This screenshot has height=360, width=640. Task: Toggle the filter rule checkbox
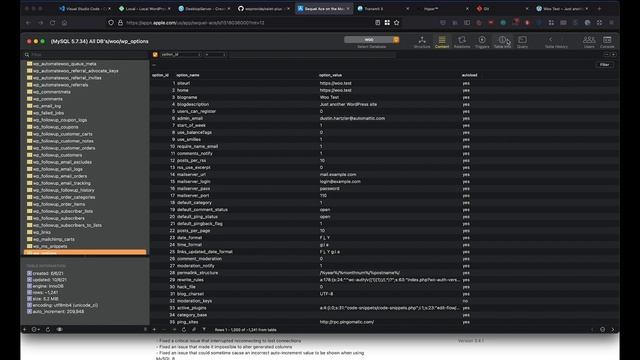tap(155, 54)
